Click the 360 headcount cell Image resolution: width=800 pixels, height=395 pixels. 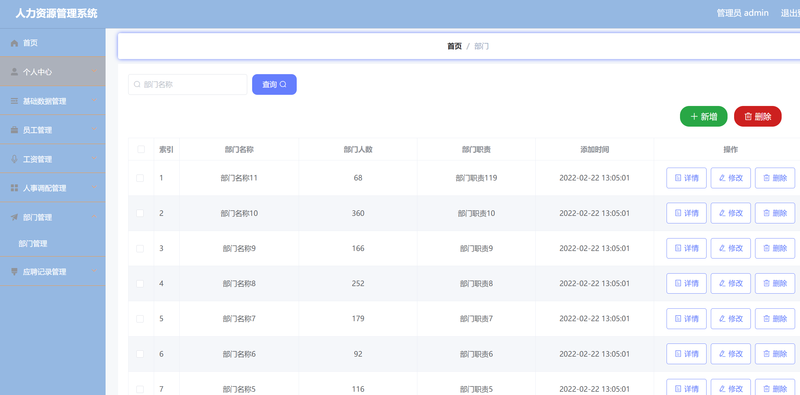[358, 213]
